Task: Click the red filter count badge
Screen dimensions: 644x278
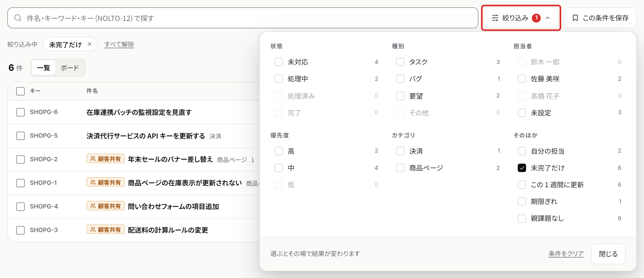Action: point(536,18)
